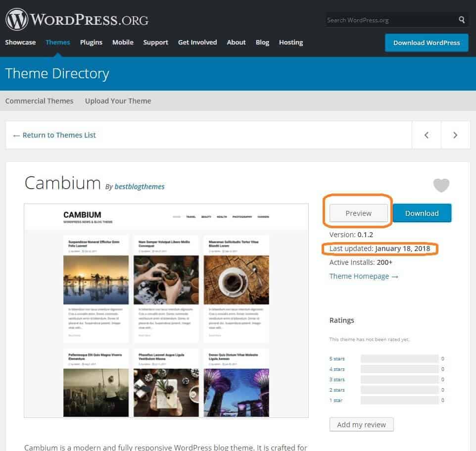Open the Get Involved menu item

[197, 43]
